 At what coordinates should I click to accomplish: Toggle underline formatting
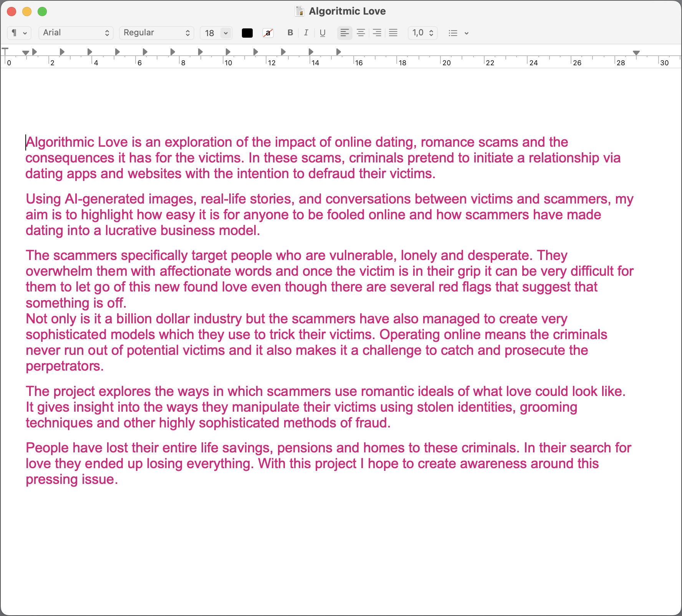coord(323,33)
